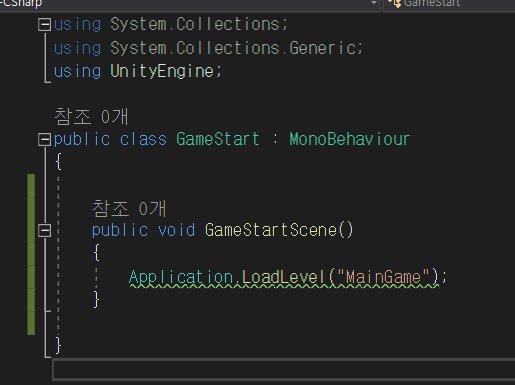This screenshot has height=385, width=515.
Task: Click the first System.Collections using line
Action: pos(170,25)
